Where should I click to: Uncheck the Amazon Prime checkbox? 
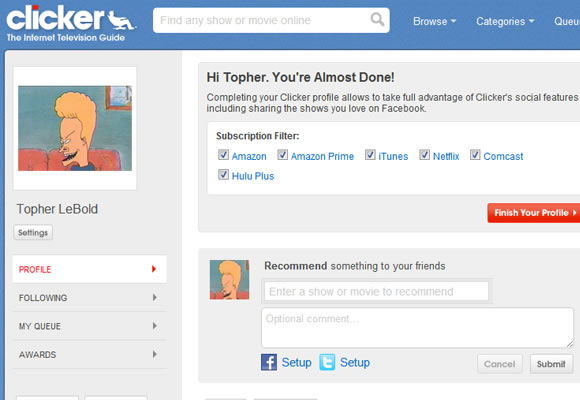(x=283, y=155)
